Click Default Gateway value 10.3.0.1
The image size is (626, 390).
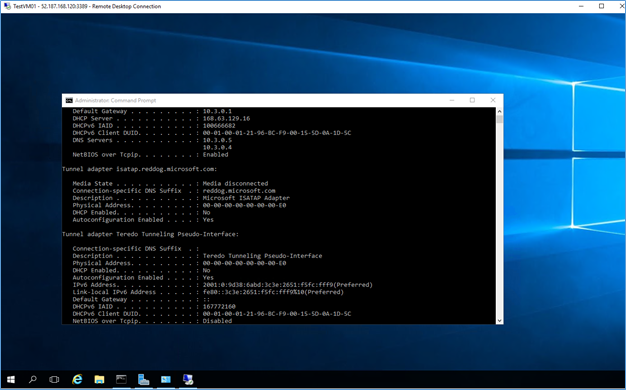click(x=217, y=111)
